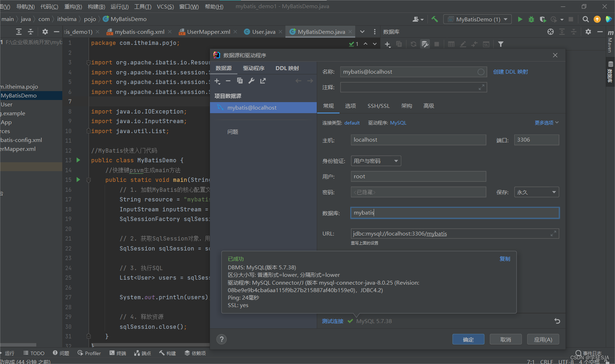This screenshot has width=615, height=364.
Task: Open Project panel settings gear
Action: (45, 32)
